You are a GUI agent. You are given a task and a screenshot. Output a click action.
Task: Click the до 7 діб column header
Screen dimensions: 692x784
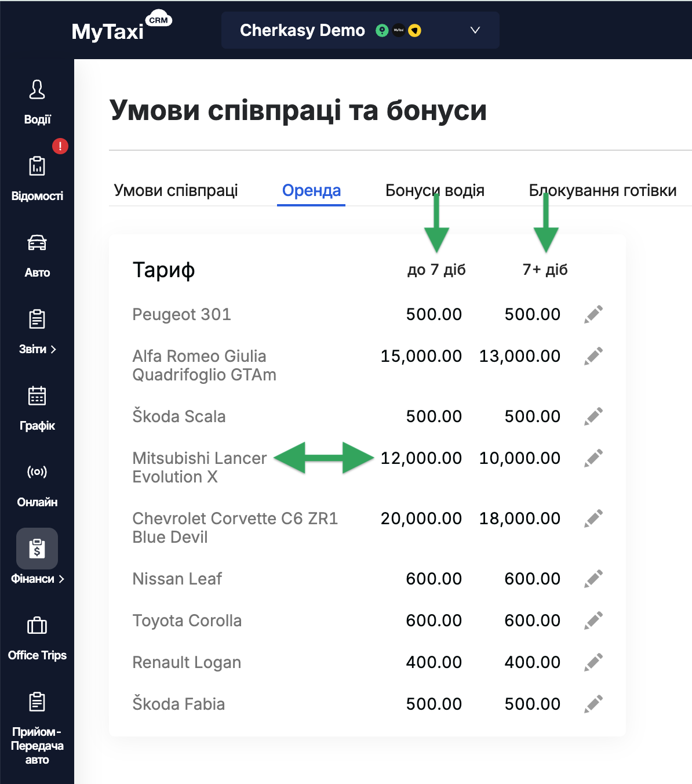tap(436, 270)
